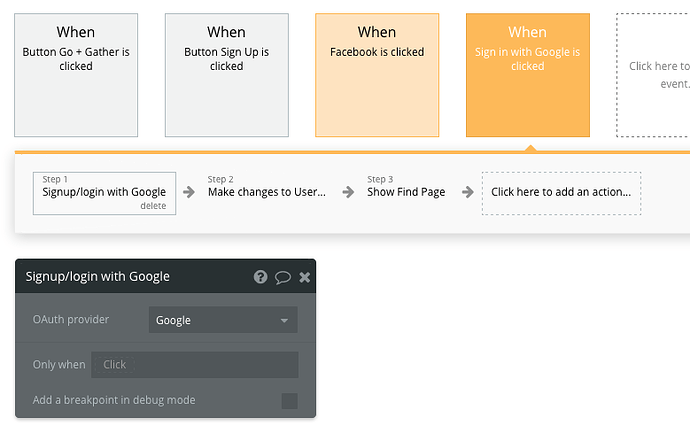
Task: Click the Signup/login with Google panel title
Action: click(98, 277)
